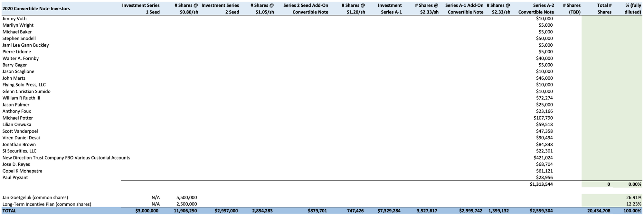This screenshot has height=217, width=644.
Task: Click 'SI Securities, LLC' entry
Action: pos(19,151)
